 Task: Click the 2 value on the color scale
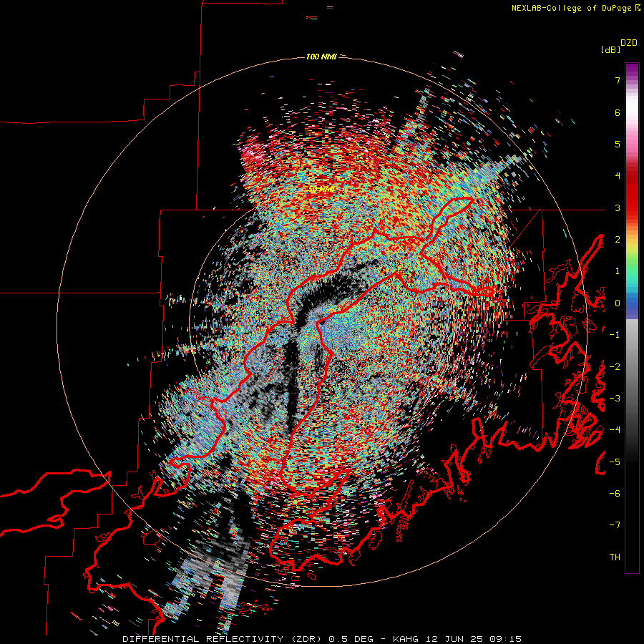coord(618,240)
